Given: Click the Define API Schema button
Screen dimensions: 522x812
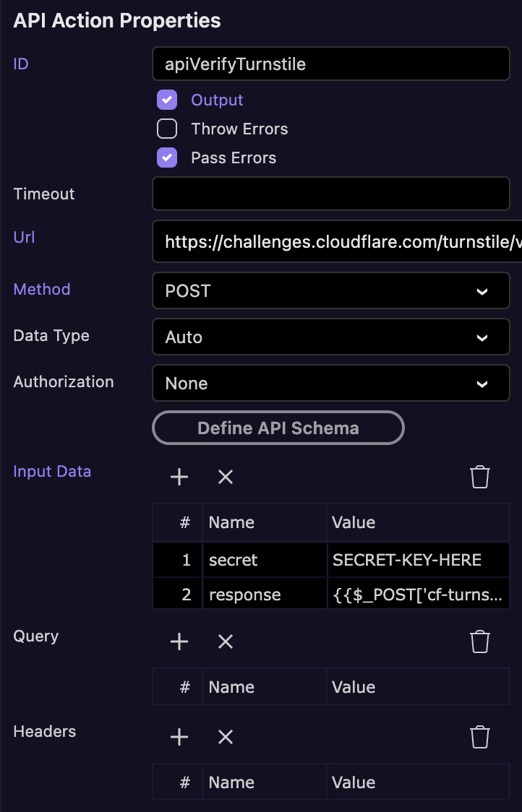Looking at the screenshot, I should [x=278, y=428].
